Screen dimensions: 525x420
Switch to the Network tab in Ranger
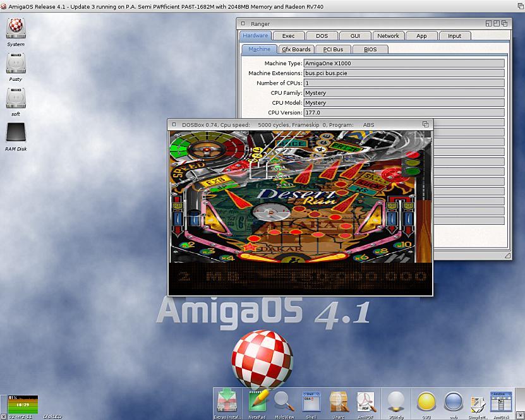(388, 36)
